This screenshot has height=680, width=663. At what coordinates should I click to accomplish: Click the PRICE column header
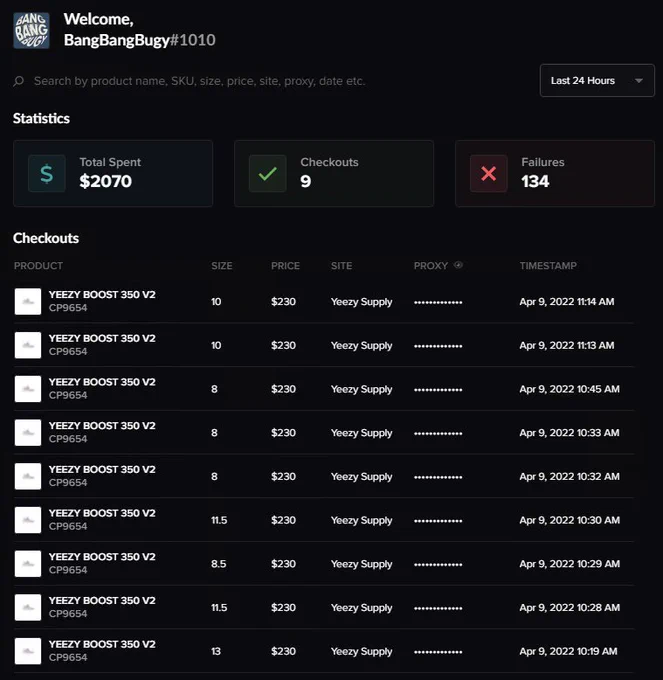point(285,266)
